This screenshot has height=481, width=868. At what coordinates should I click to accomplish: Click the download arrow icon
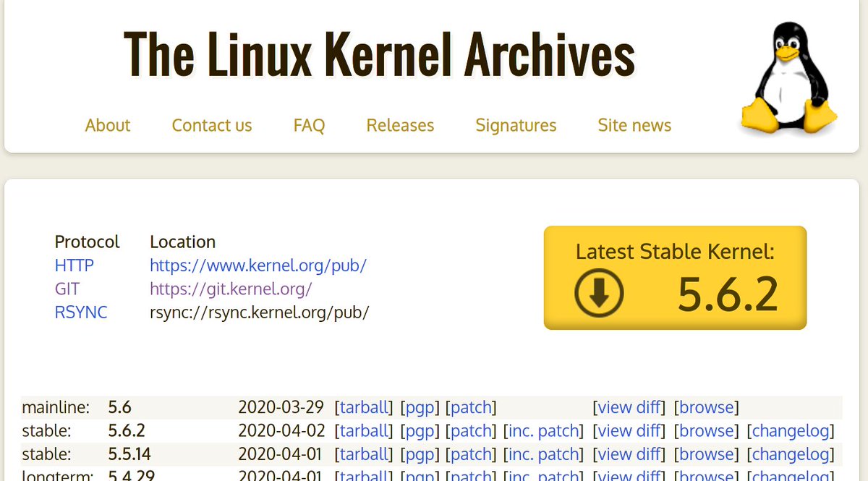coord(599,293)
